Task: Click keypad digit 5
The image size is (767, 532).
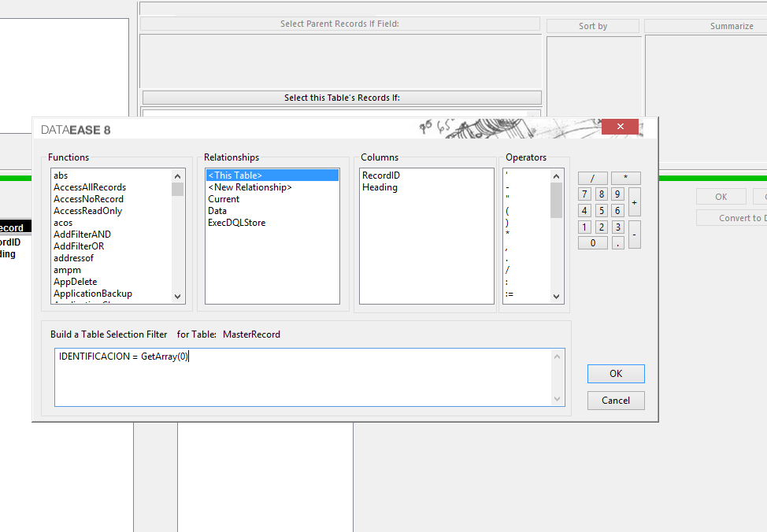Action: tap(601, 211)
